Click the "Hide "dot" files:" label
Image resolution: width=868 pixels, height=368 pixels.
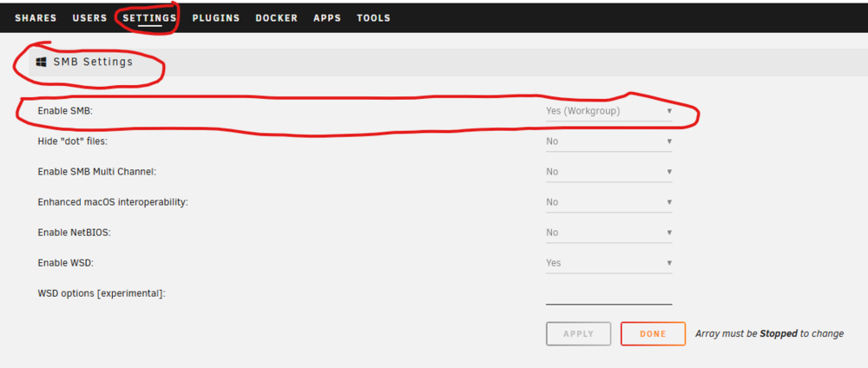(x=73, y=141)
